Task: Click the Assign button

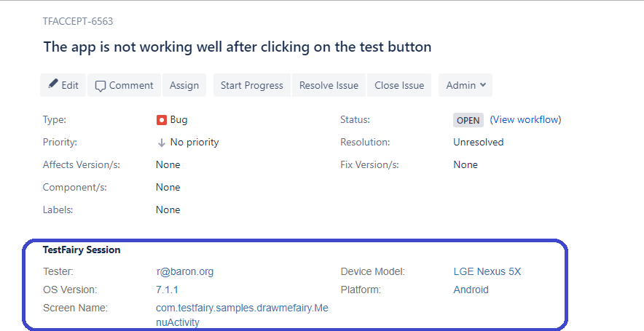Action: click(184, 85)
